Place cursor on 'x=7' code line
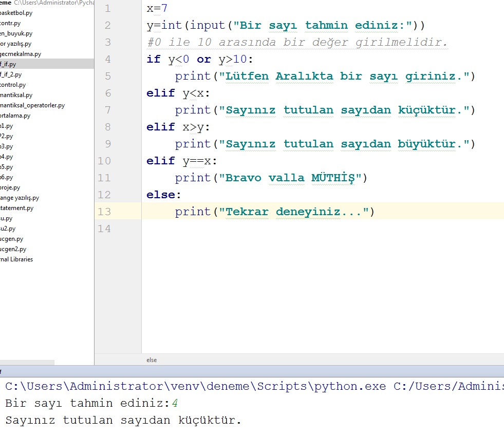 pyautogui.click(x=157, y=8)
